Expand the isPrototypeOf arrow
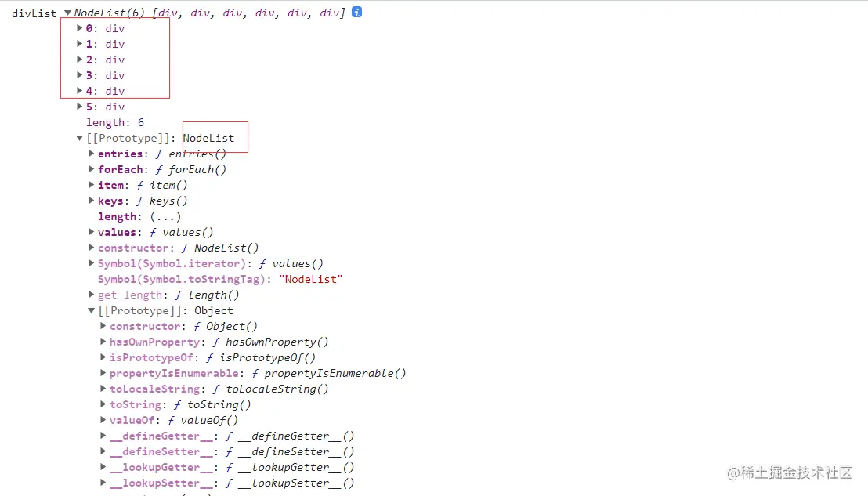 click(103, 357)
